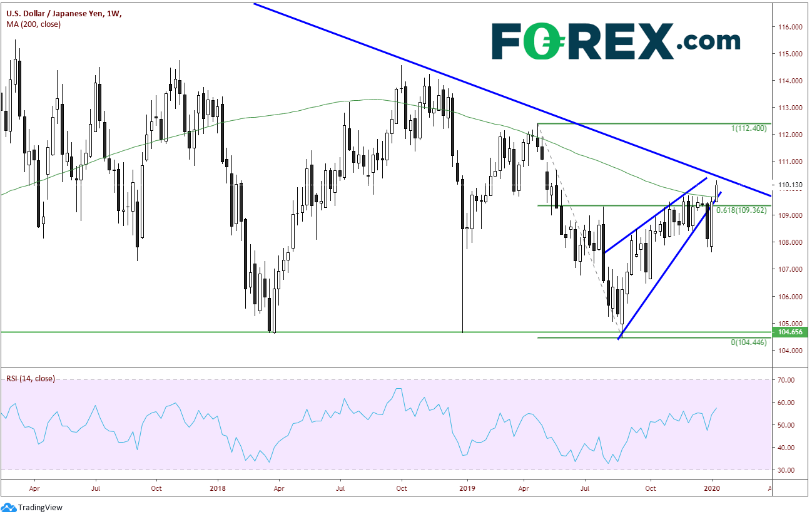Select the '1(112.400)' Fibonacci level label
812x519 pixels.
coord(749,128)
